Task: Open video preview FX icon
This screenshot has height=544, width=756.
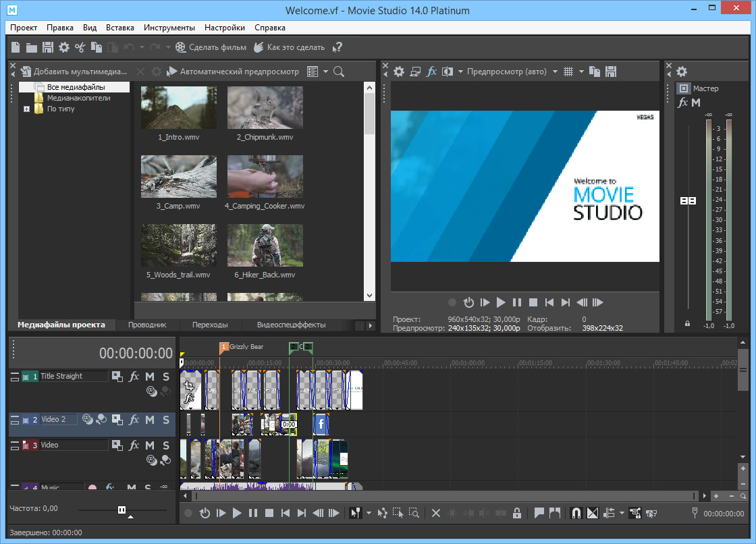Action: (432, 72)
